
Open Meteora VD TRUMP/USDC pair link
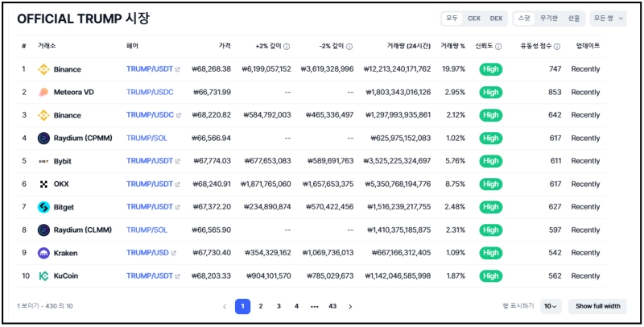tap(150, 93)
